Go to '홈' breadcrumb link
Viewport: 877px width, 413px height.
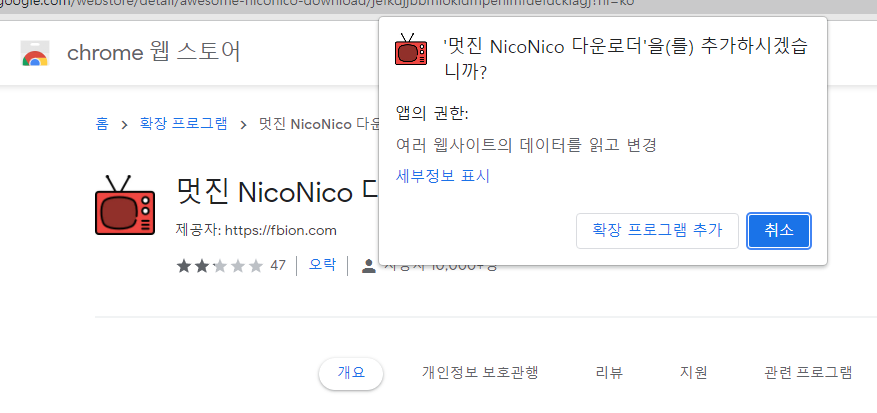pyautogui.click(x=102, y=124)
